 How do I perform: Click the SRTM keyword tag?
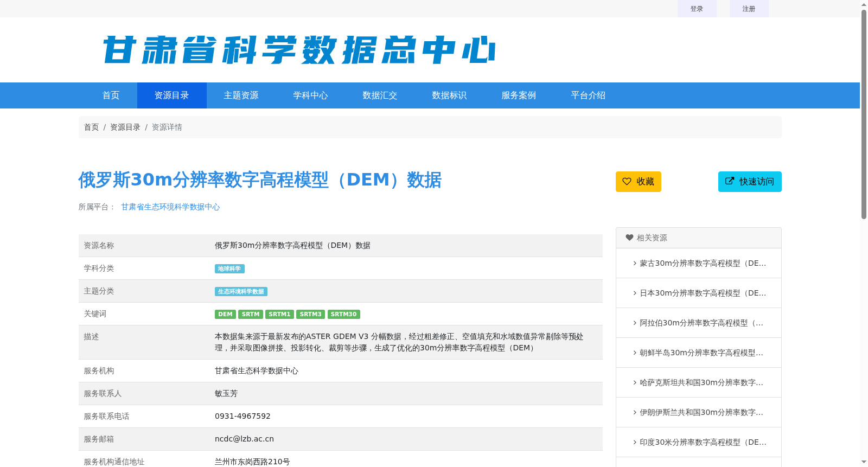(251, 315)
